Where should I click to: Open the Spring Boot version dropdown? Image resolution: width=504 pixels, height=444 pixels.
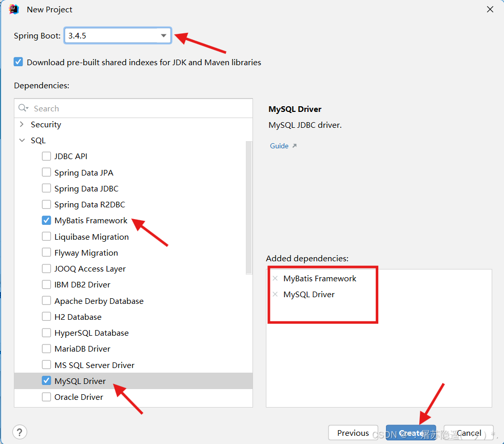click(118, 36)
